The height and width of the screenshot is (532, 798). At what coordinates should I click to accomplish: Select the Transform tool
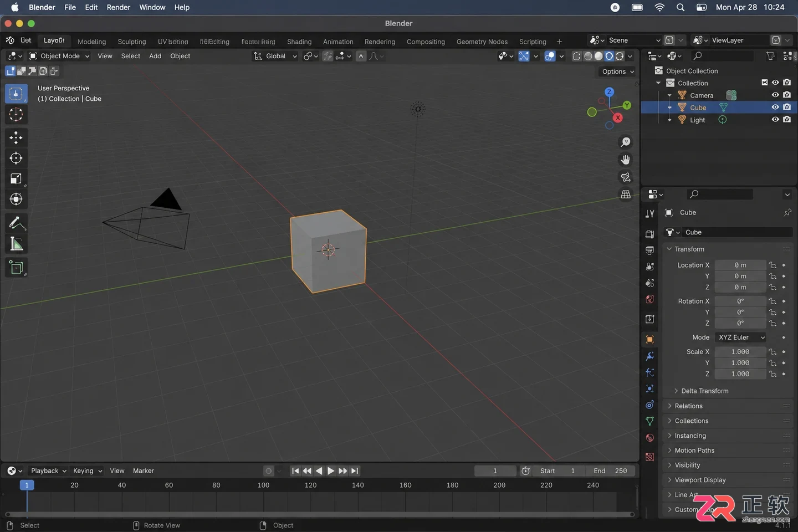[x=16, y=199]
